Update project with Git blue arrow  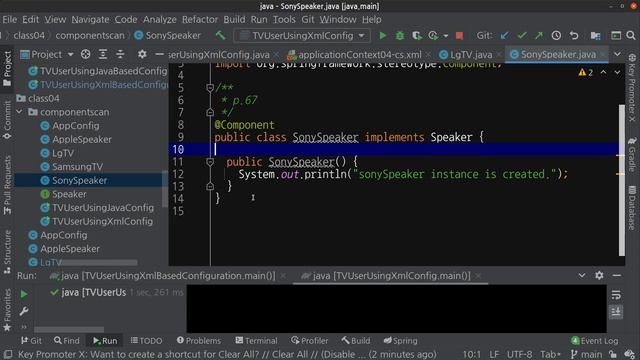coord(504,36)
